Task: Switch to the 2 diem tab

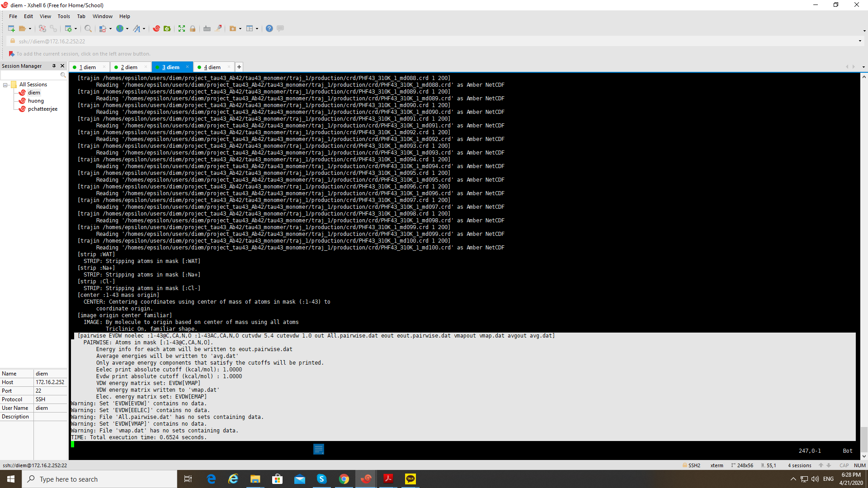Action: [x=129, y=67]
